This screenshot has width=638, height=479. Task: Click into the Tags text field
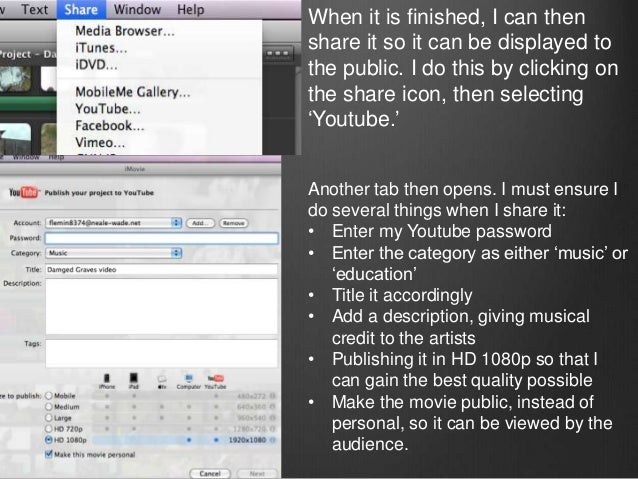tap(162, 353)
